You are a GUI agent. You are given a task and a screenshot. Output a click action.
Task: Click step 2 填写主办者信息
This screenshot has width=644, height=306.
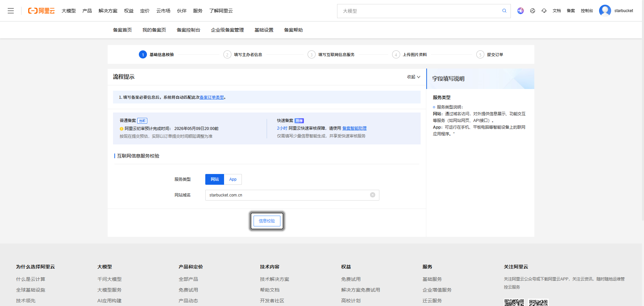coord(243,54)
